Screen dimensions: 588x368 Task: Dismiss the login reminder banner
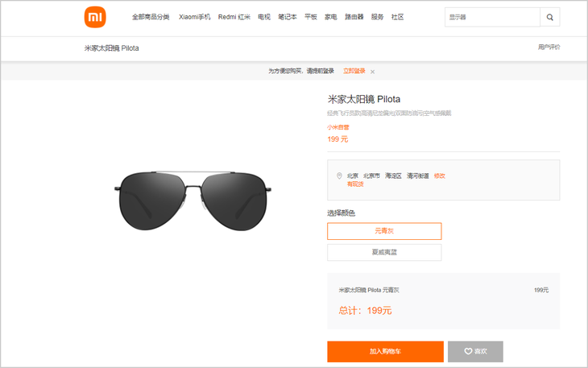click(372, 72)
